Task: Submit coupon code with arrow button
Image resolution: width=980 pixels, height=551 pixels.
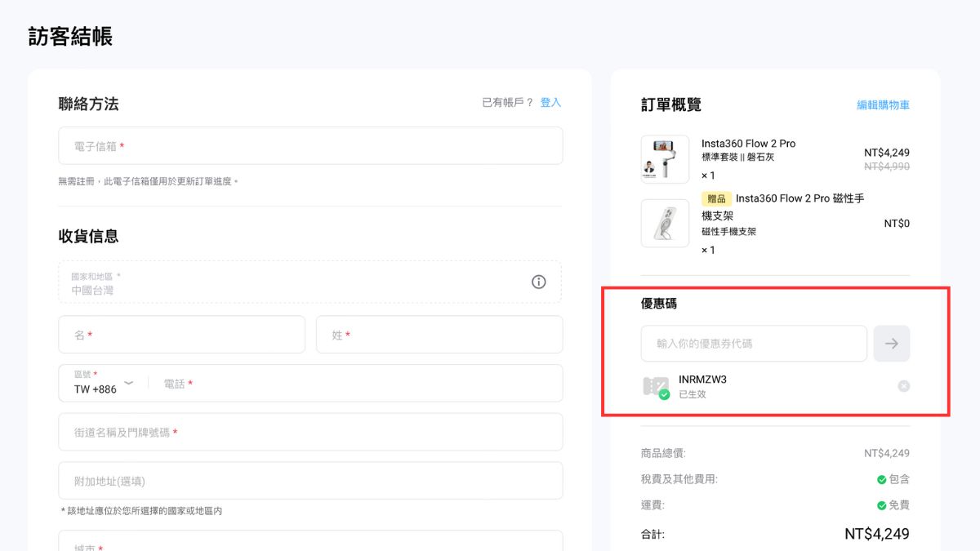Action: click(x=892, y=344)
